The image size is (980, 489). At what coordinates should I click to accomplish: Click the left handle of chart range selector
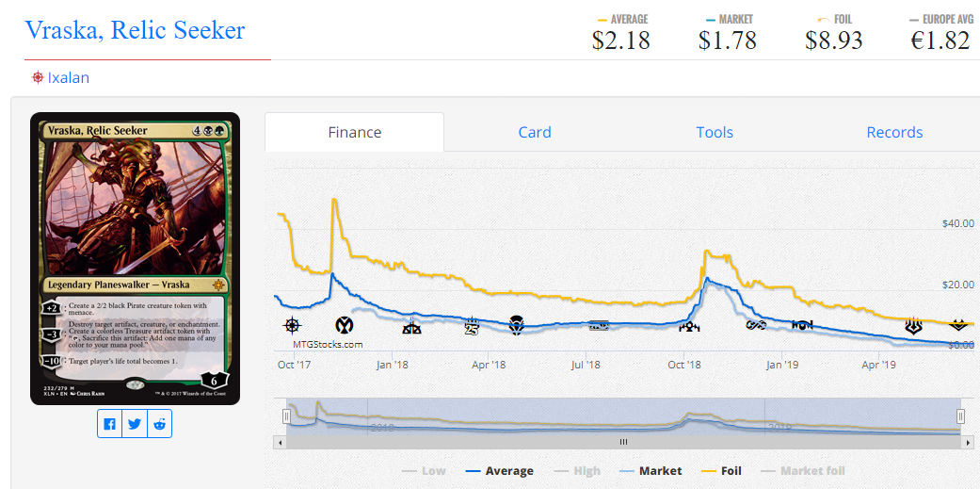point(286,416)
